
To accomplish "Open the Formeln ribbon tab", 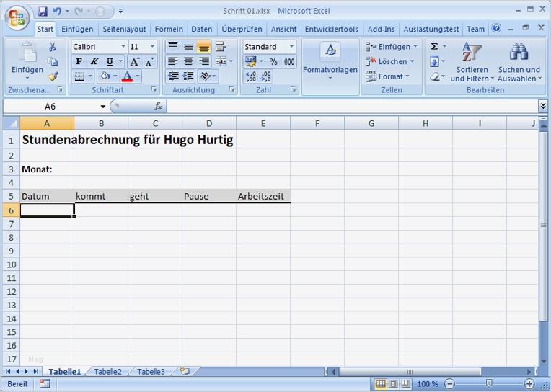I will tap(169, 29).
